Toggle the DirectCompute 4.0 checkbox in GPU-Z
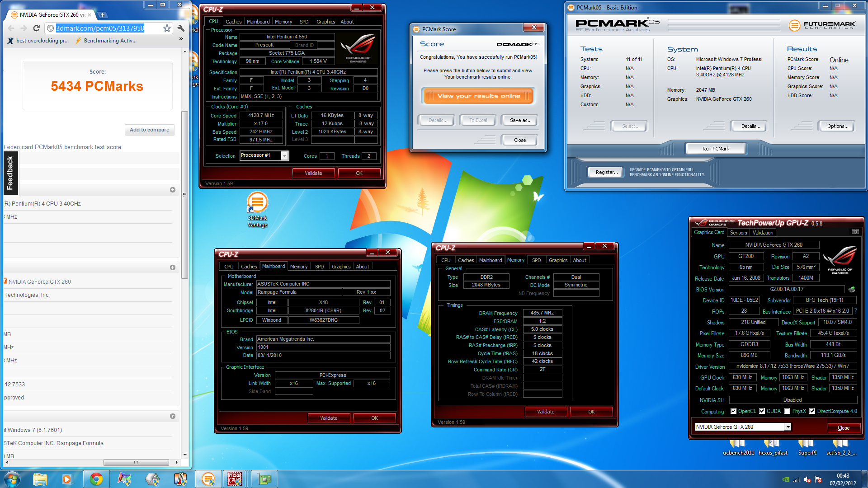868x488 pixels. (x=812, y=411)
